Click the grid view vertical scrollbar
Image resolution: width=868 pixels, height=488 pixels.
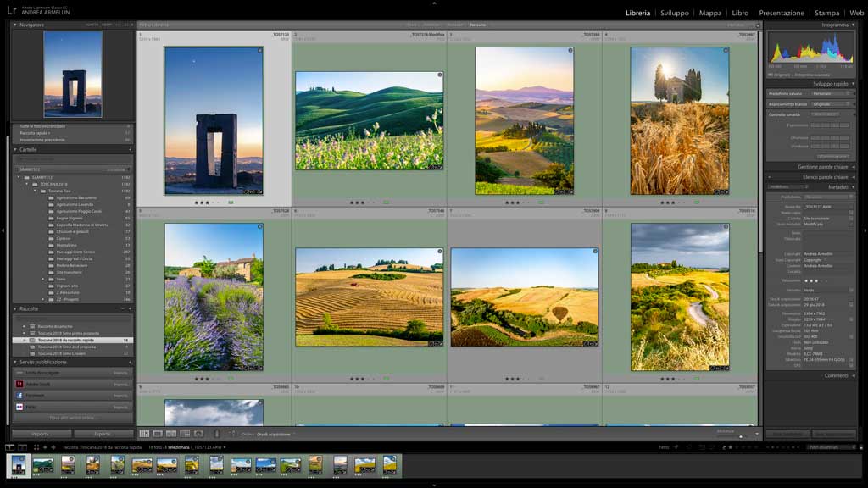tap(760, 142)
